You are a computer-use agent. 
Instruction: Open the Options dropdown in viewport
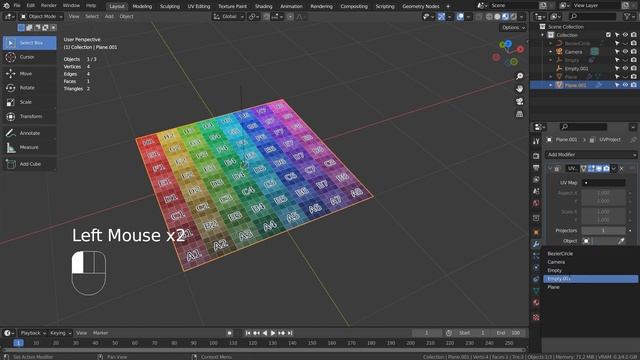coord(513,28)
